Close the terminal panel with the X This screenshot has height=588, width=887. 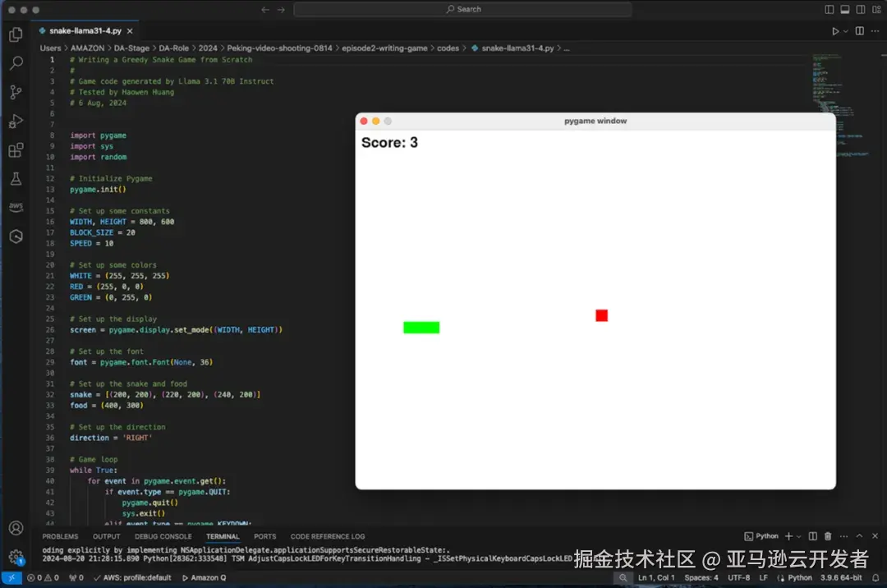tap(875, 536)
